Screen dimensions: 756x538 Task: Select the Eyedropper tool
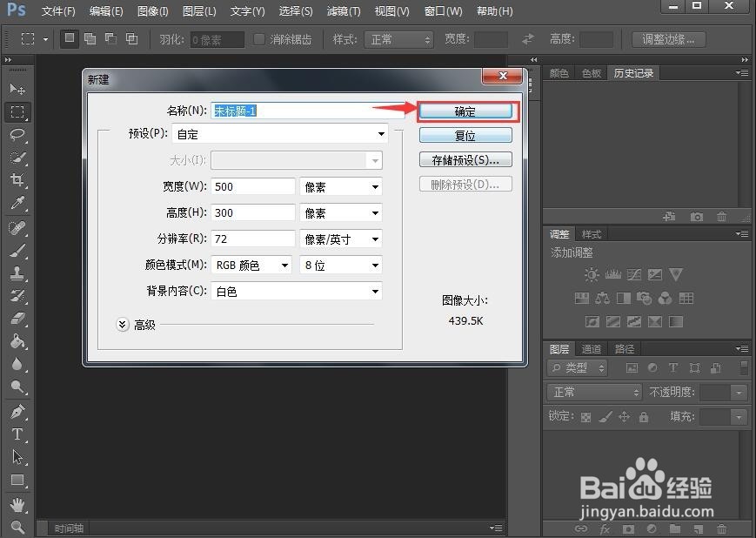[x=17, y=203]
